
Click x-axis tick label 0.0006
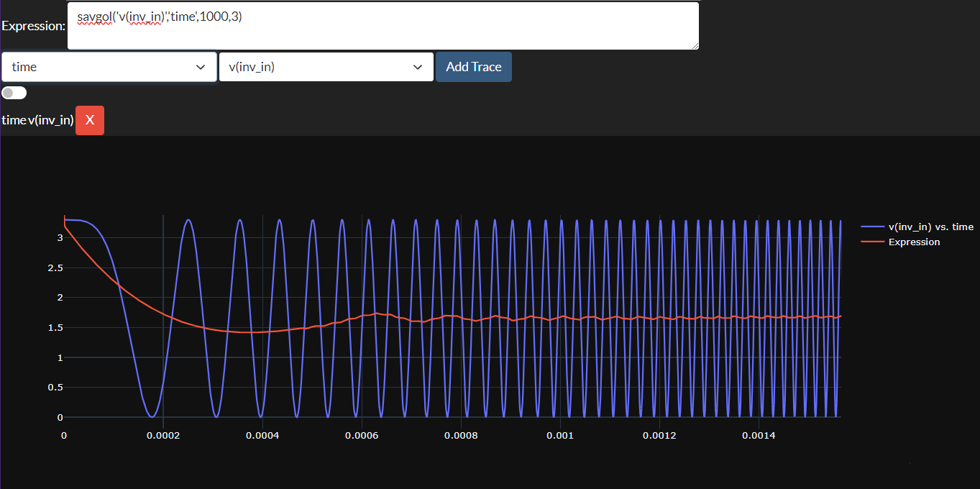click(x=362, y=436)
